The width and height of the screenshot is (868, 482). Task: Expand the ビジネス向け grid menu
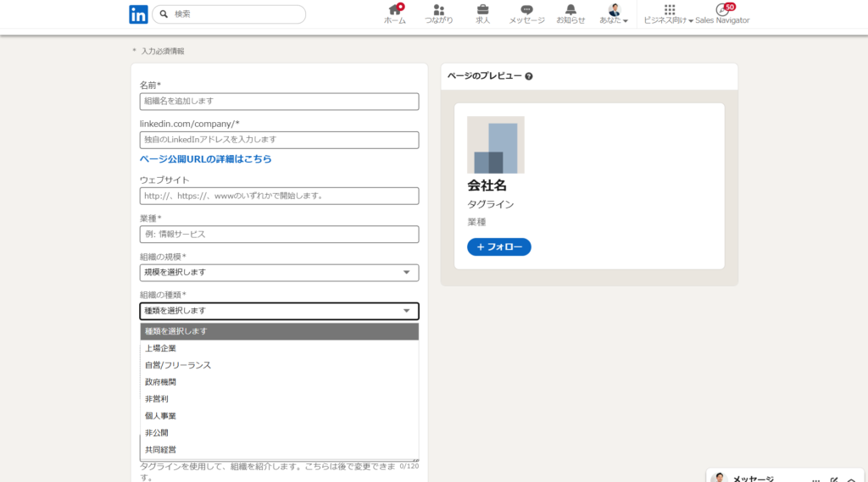pos(668,14)
